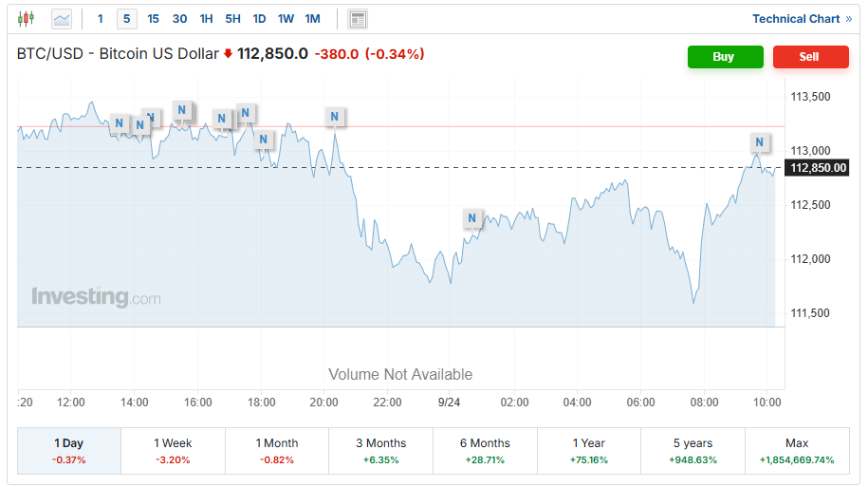
Task: Choose the 1D chart interval
Action: pyautogui.click(x=259, y=18)
